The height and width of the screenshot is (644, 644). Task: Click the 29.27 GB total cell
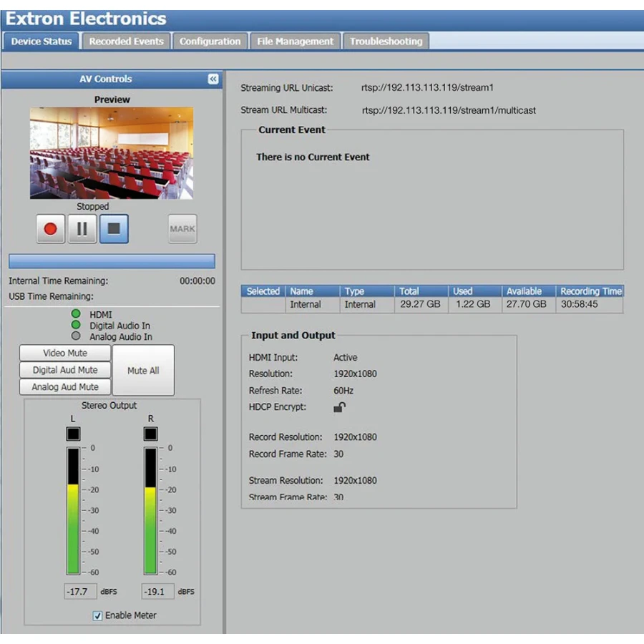point(420,304)
